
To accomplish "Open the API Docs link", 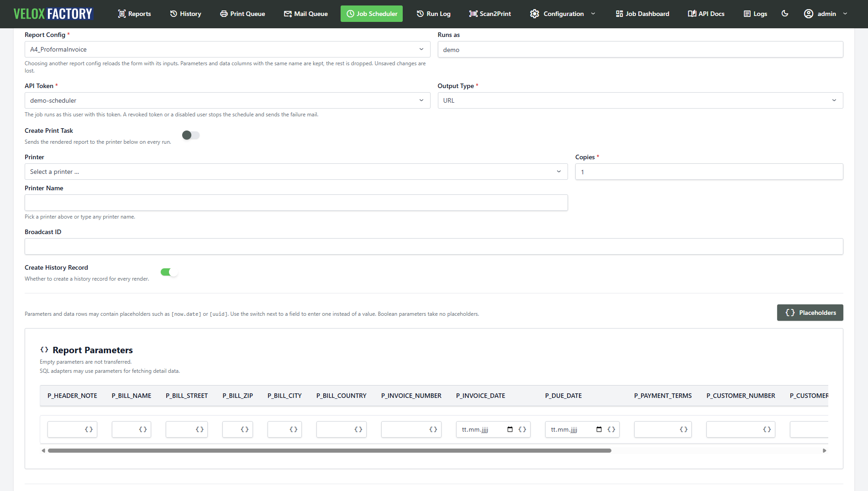I will click(x=706, y=14).
